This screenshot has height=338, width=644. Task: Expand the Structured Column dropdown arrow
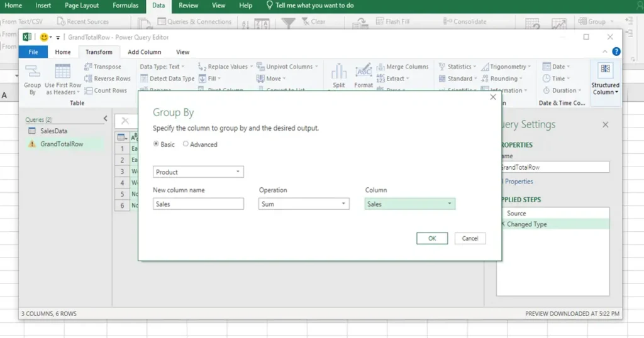coord(616,92)
